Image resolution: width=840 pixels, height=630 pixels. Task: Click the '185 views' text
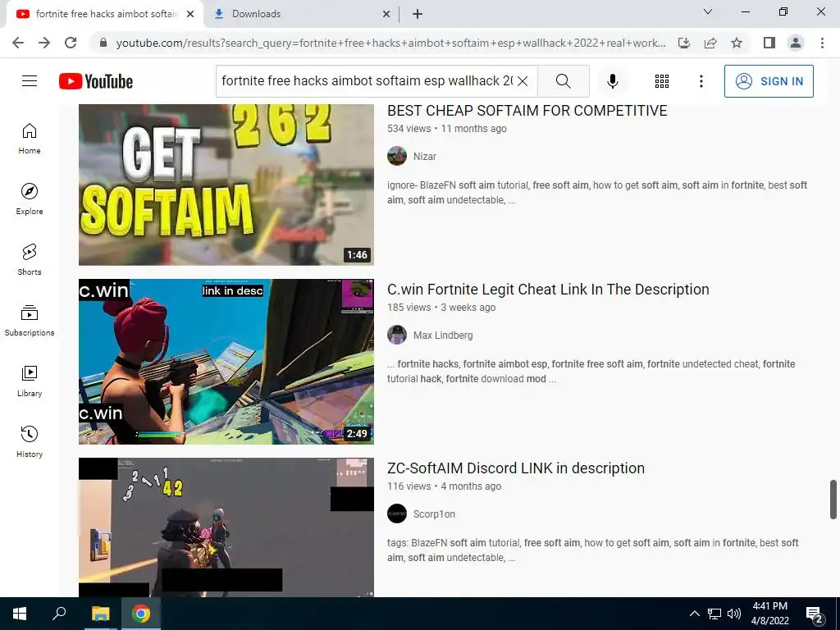[409, 308]
